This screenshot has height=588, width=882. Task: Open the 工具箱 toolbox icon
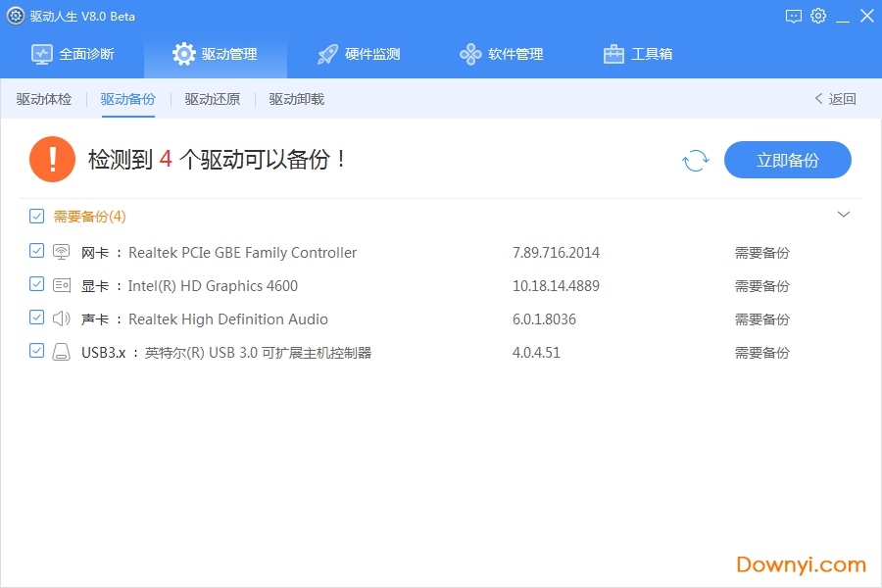(x=612, y=54)
